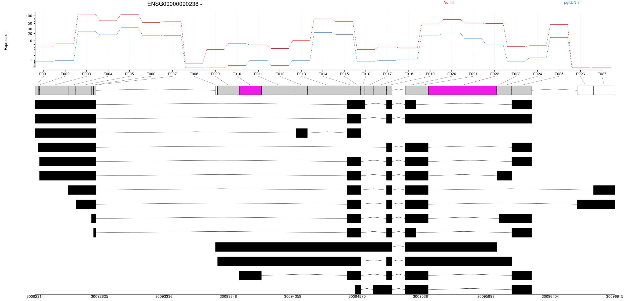Click exon label E016
Viewport: 644px width, 301px height.
coord(366,74)
